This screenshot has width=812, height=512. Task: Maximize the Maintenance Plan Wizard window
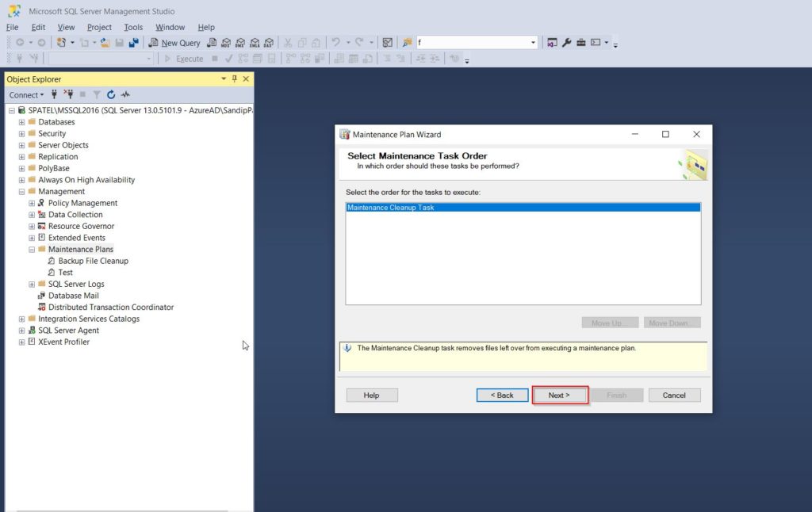(x=665, y=134)
